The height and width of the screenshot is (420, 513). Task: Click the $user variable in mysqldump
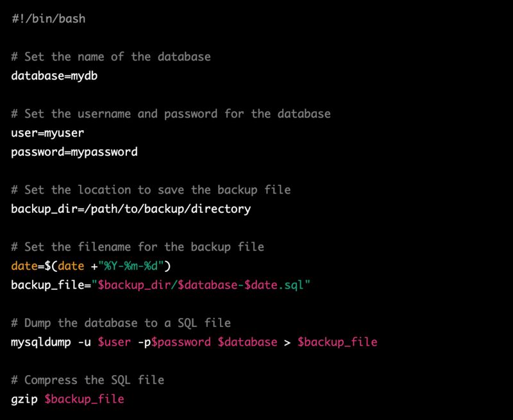coord(114,342)
